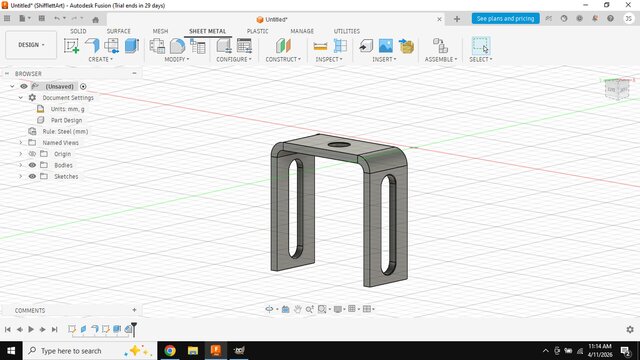Viewport: 640px width, 360px height.
Task: Expand the Named Views folder
Action: coord(20,142)
